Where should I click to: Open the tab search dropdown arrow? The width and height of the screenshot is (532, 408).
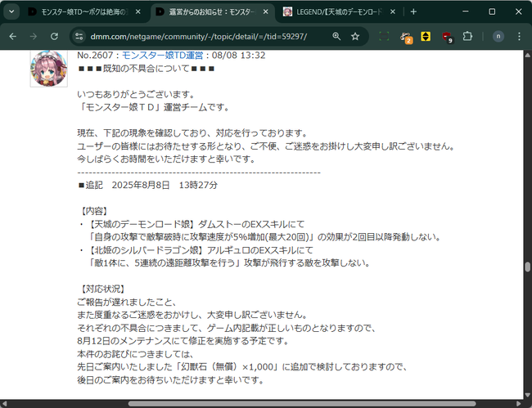coord(11,11)
